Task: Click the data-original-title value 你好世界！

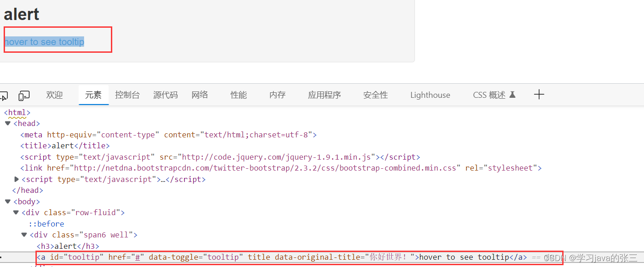Action: click(390, 257)
